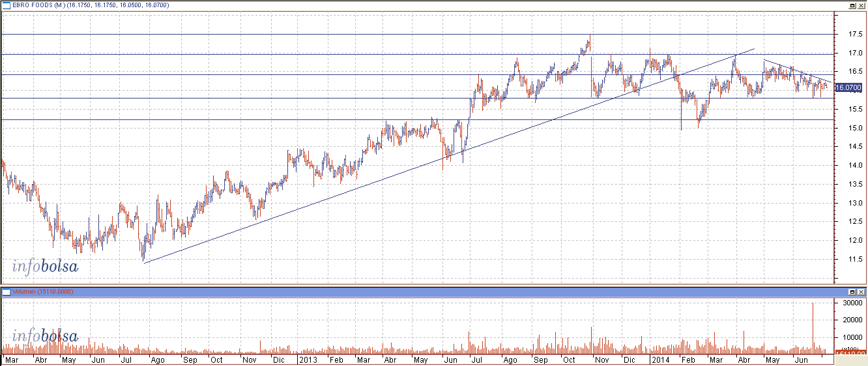
Task: Click the 2013 label on time axis
Action: click(307, 359)
